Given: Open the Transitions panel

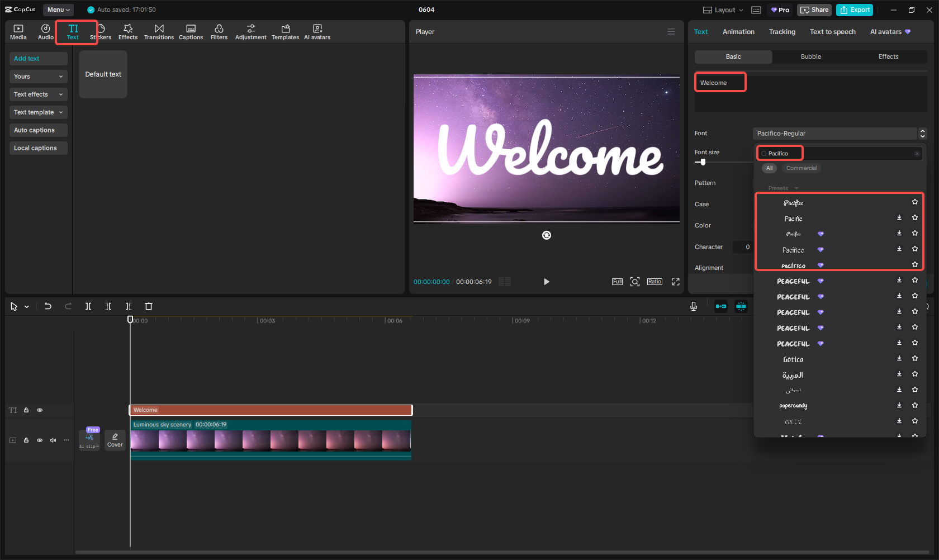Looking at the screenshot, I should tap(159, 31).
